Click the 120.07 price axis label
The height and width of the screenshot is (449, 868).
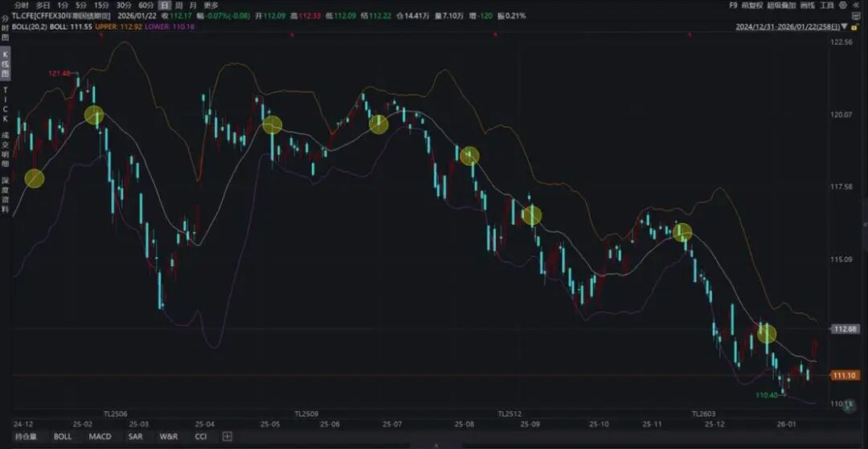tap(842, 115)
